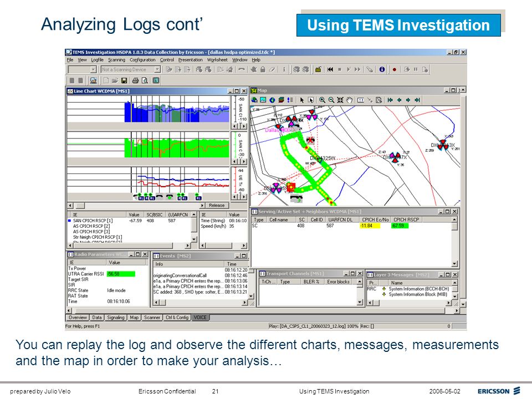Open layer control stack icon in Map toolbar
The height and width of the screenshot is (399, 532).
pyautogui.click(x=281, y=100)
